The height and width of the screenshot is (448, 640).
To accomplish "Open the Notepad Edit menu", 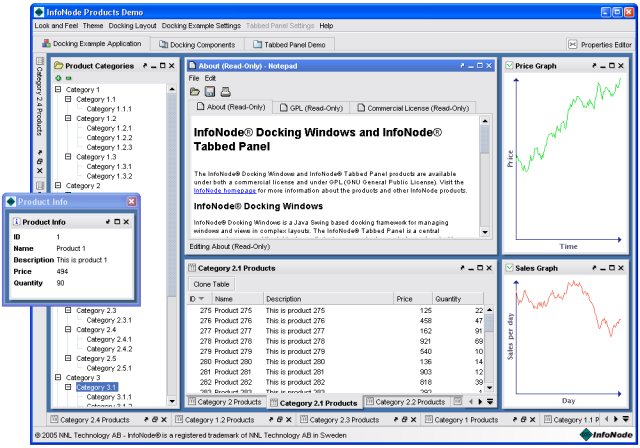I will [210, 78].
